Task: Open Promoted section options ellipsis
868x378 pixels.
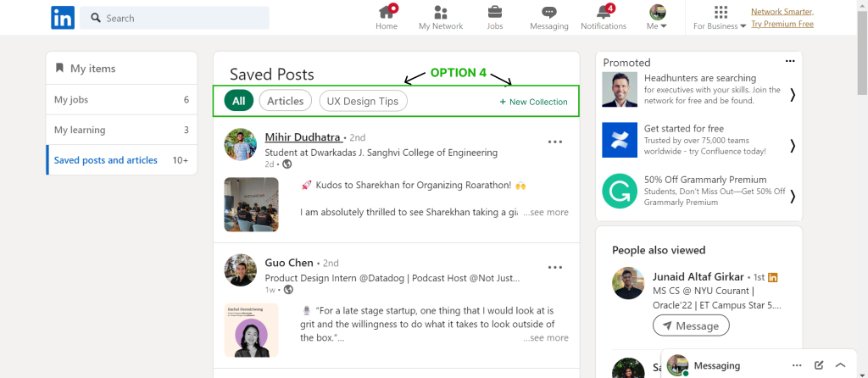Action: pyautogui.click(x=790, y=61)
